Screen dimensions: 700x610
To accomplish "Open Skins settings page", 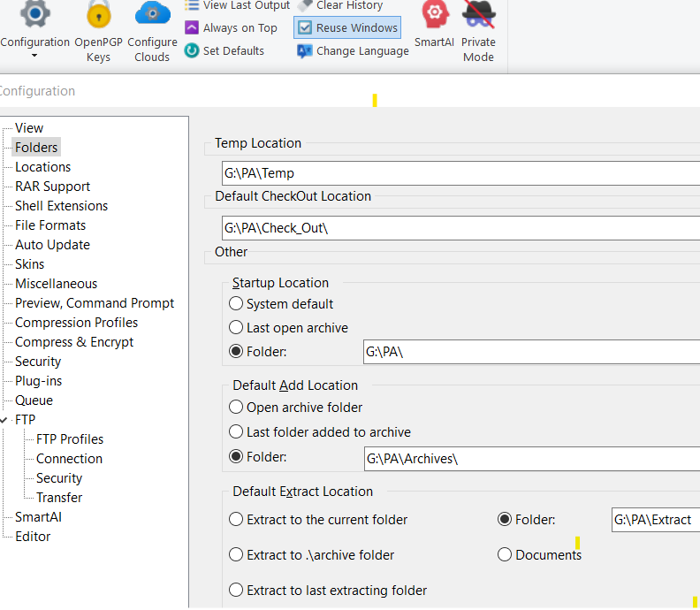I will pyautogui.click(x=29, y=264).
